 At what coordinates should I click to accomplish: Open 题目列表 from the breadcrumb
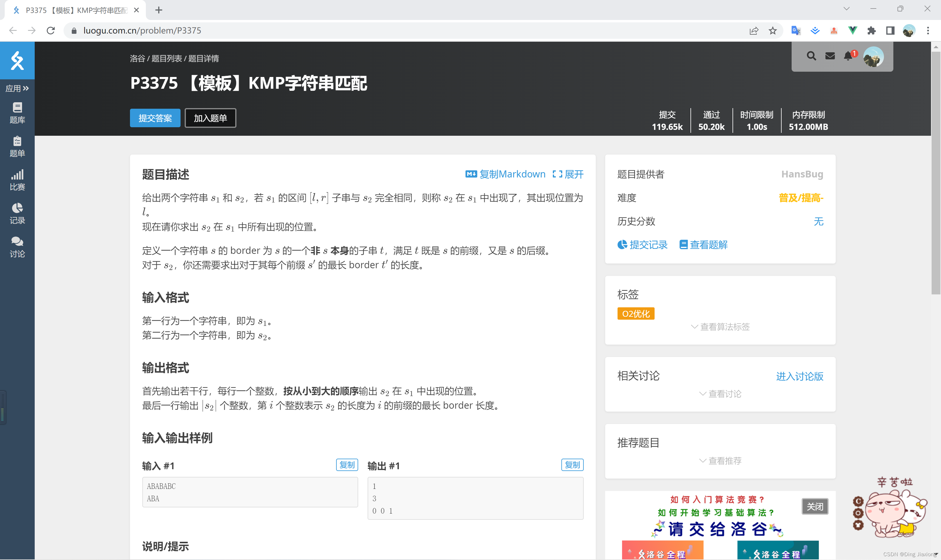point(167,58)
